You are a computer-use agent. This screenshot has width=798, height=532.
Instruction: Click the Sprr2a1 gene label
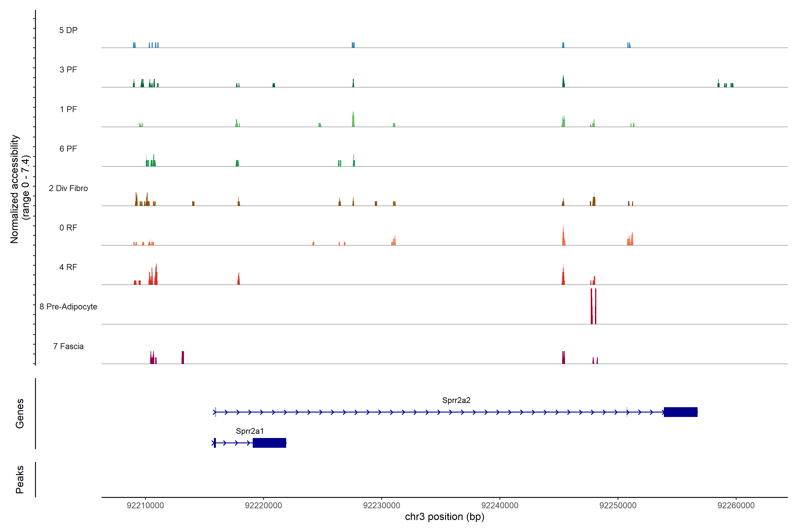pos(249,431)
